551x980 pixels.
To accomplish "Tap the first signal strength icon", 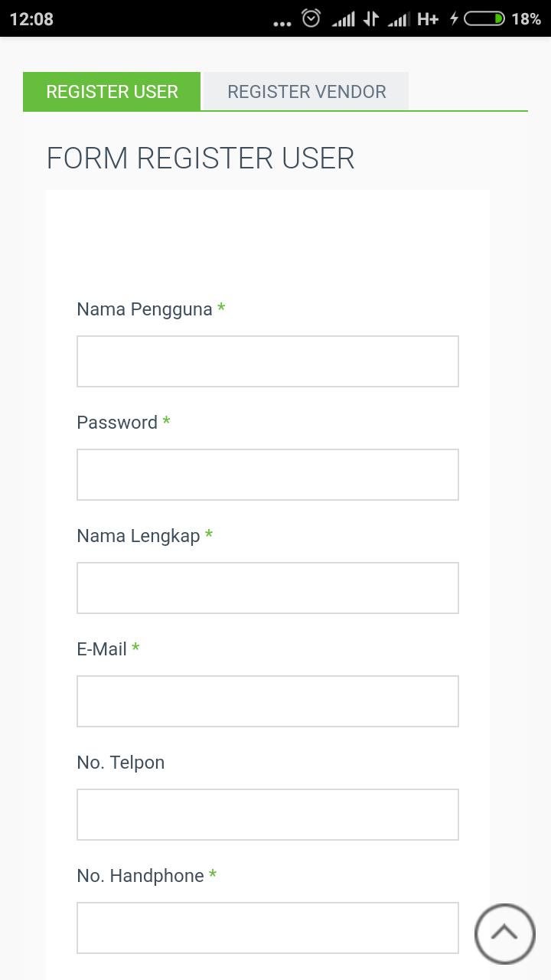I will [343, 19].
